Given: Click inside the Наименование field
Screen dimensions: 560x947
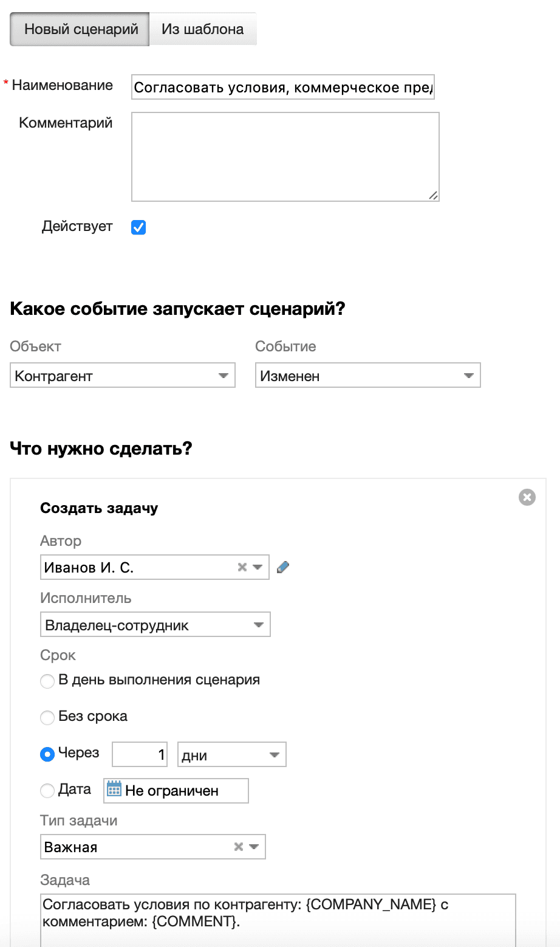Looking at the screenshot, I should click(282, 87).
